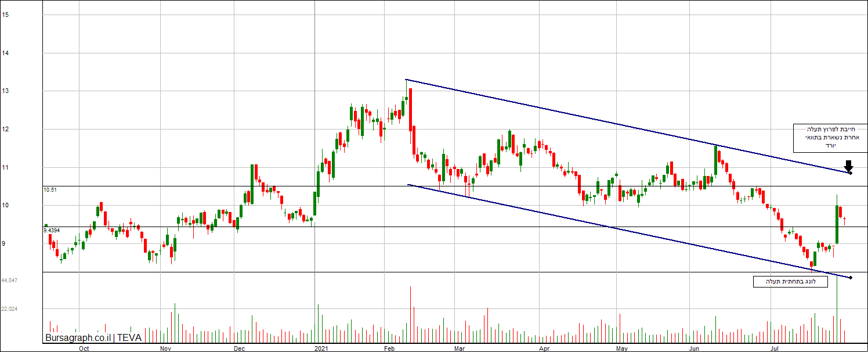Click the Jun label on time axis
868x352 pixels.
695,349
